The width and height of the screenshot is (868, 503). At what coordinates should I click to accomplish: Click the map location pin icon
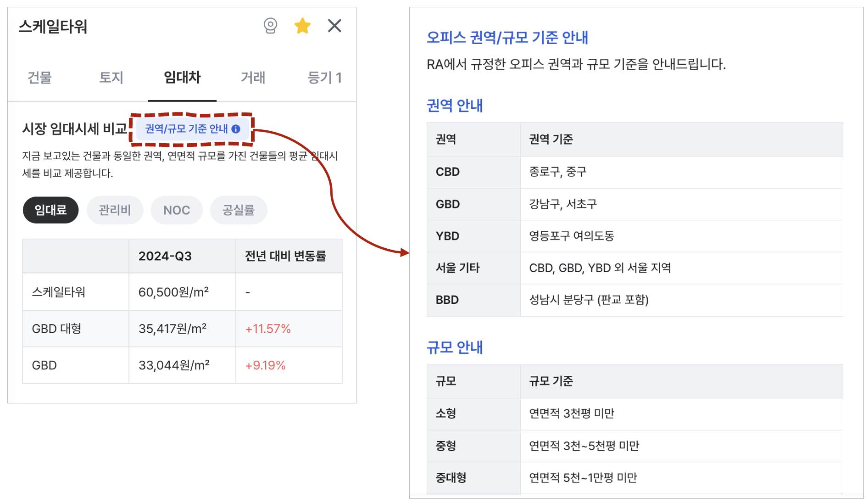click(x=270, y=26)
